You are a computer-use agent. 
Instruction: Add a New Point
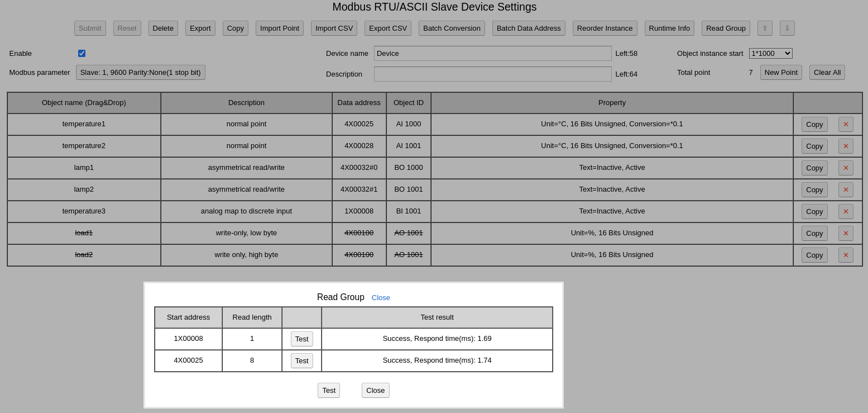click(x=781, y=72)
